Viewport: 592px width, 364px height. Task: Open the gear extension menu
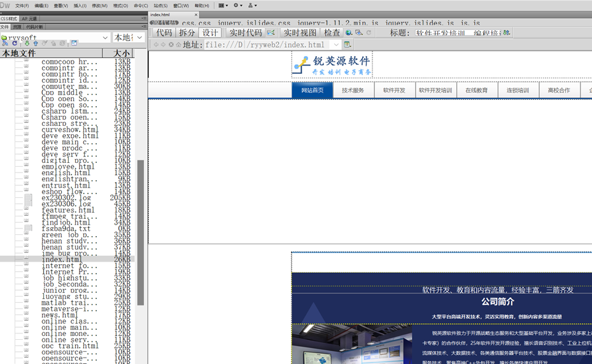coord(238,5)
